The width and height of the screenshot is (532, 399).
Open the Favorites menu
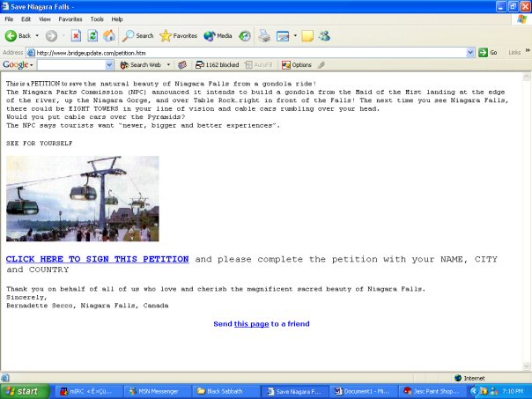pos(70,18)
